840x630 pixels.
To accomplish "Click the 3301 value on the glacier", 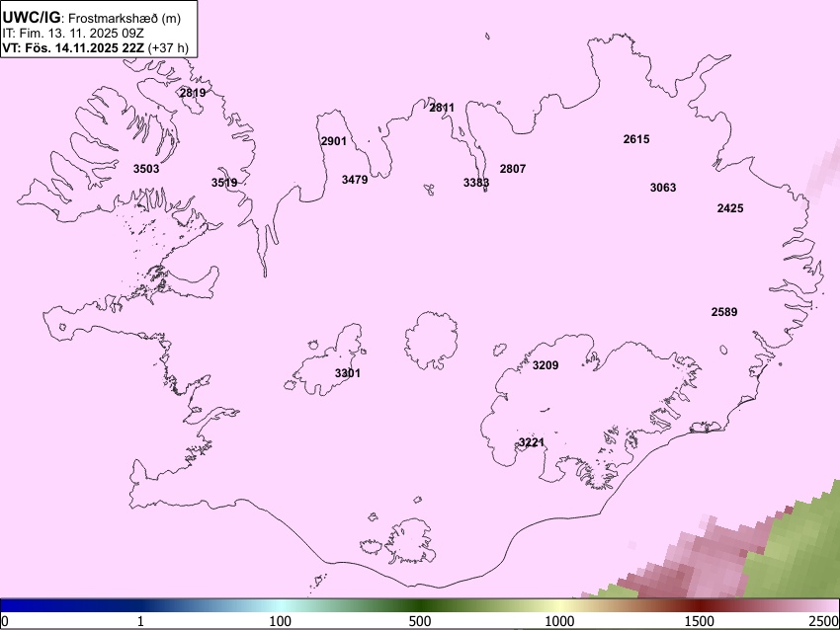I will tap(348, 373).
